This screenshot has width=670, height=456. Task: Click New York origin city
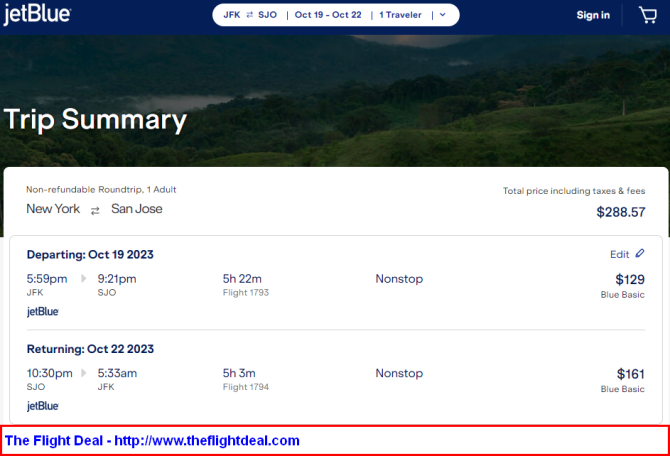click(53, 209)
